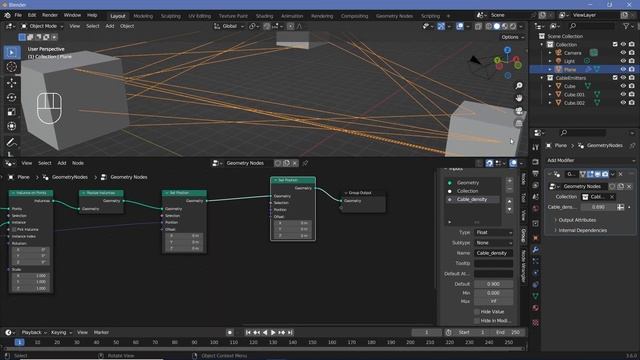Click the Default value field slider

(493, 284)
